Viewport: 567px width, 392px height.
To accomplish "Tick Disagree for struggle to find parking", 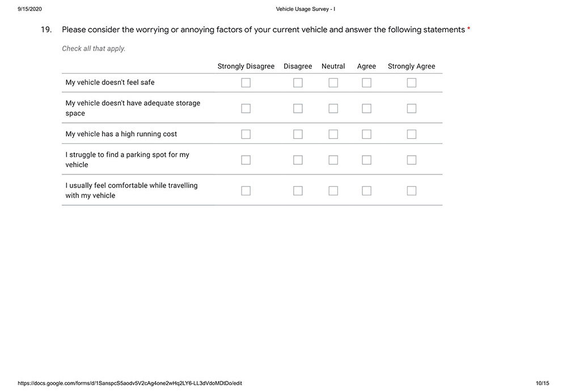I will point(298,160).
